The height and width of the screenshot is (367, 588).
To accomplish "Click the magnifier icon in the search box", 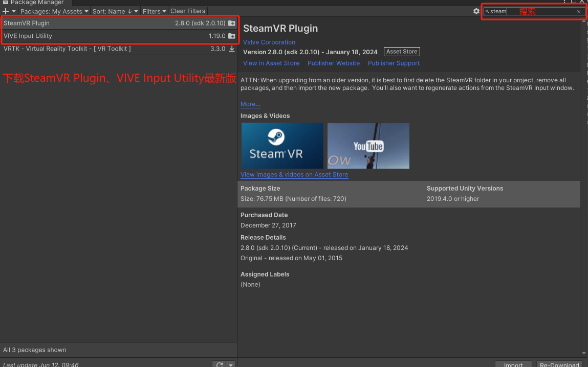I will tap(488, 12).
